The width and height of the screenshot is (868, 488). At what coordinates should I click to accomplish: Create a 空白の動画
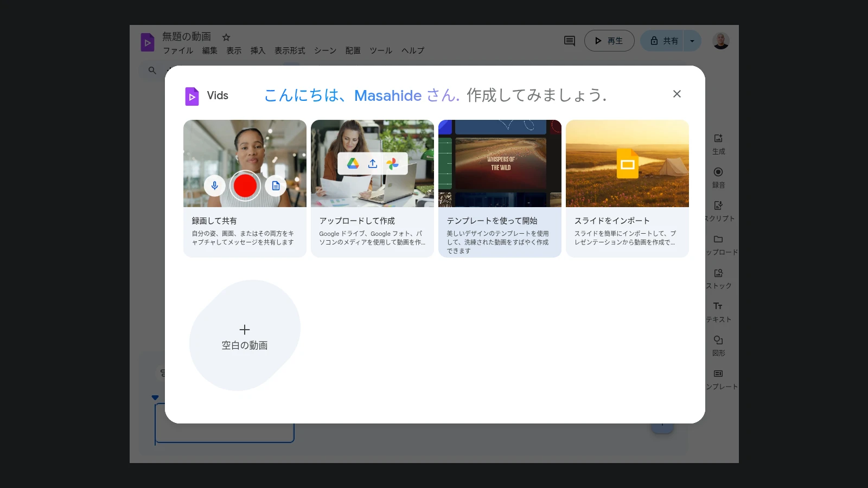(245, 336)
